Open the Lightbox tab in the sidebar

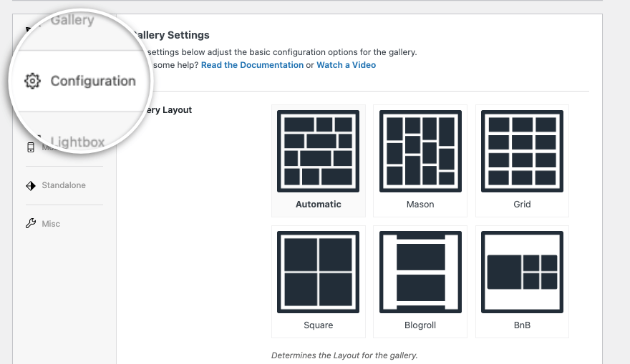tap(77, 142)
